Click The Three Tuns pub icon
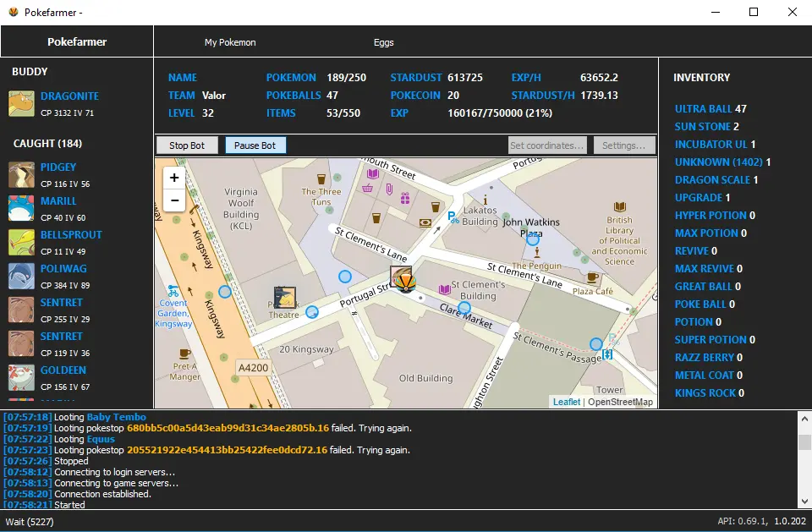 321,179
